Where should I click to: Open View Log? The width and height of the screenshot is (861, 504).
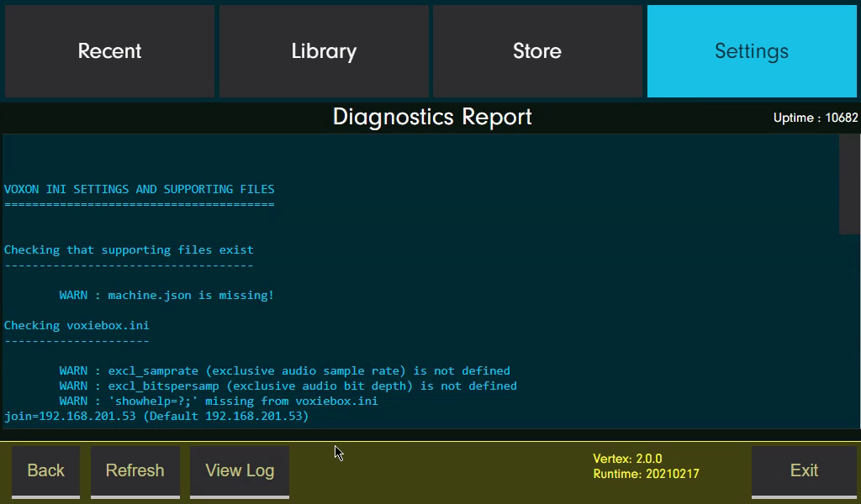[x=240, y=471]
